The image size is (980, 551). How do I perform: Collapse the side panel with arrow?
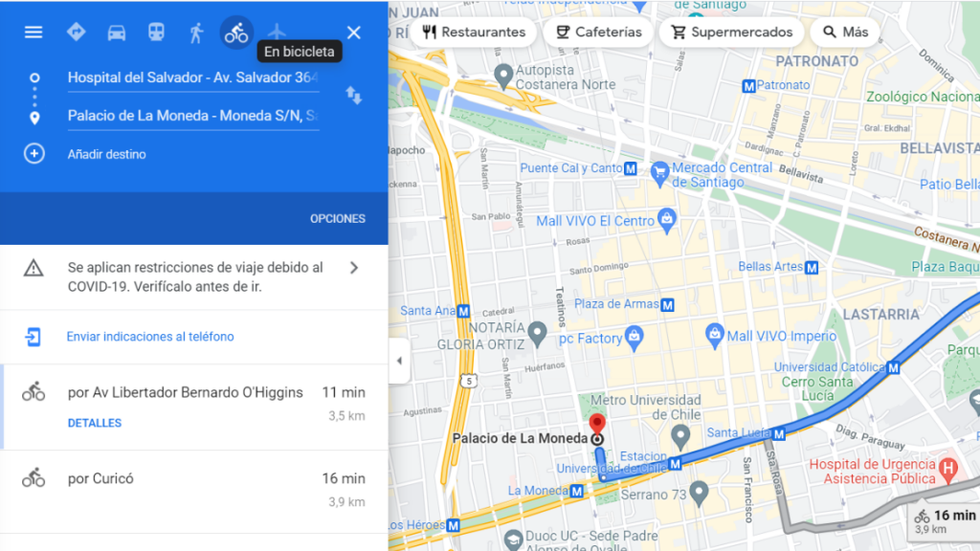pos(399,361)
